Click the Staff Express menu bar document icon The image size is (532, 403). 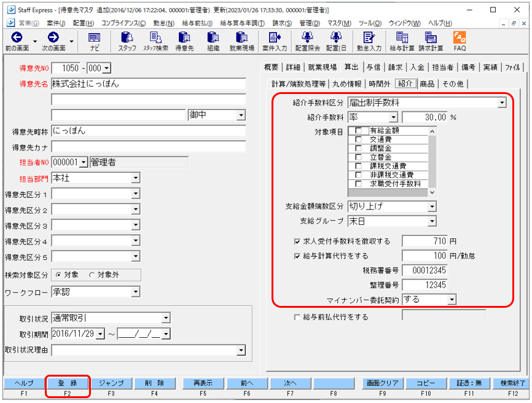tap(10, 23)
